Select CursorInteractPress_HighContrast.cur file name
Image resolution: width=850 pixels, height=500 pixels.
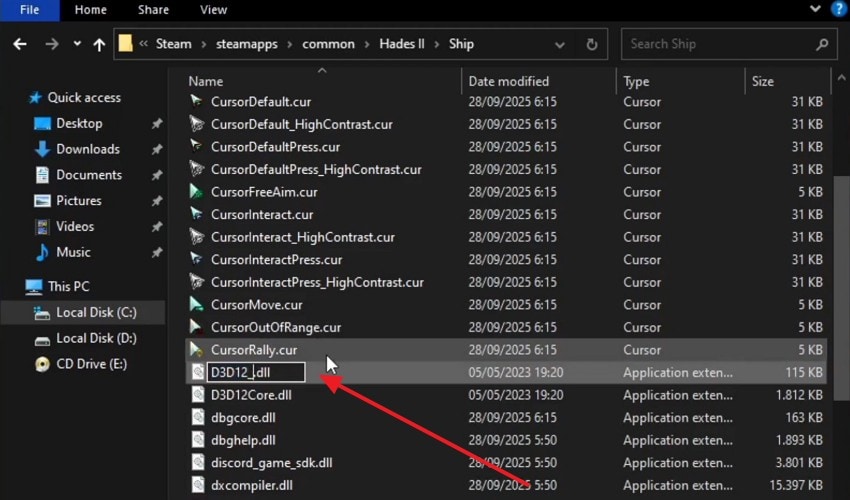317,283
